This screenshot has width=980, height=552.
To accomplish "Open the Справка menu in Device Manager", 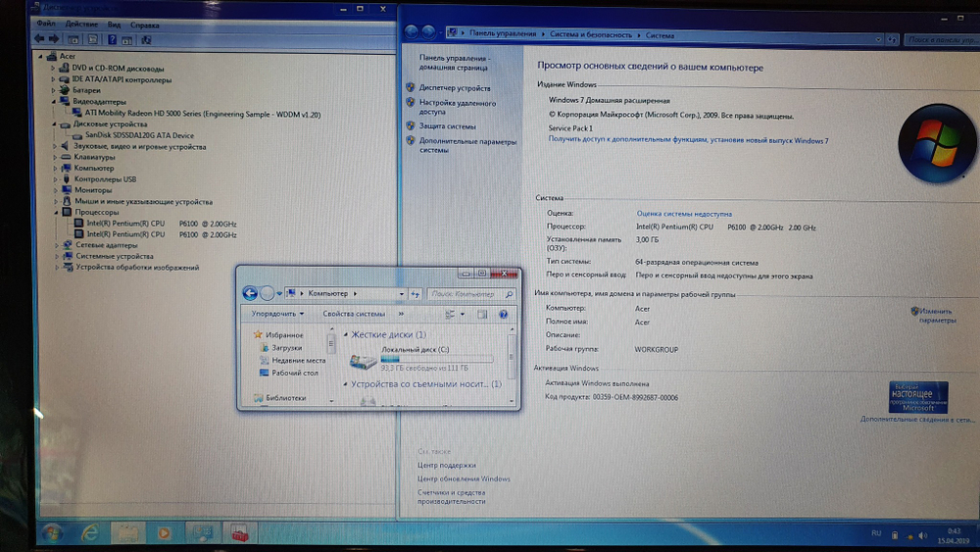I will [145, 24].
